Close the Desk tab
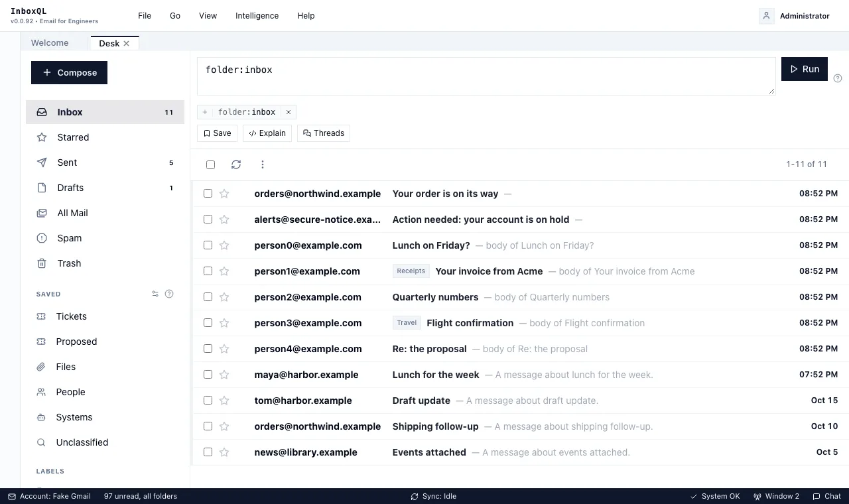Image resolution: width=849 pixels, height=504 pixels. pos(126,43)
